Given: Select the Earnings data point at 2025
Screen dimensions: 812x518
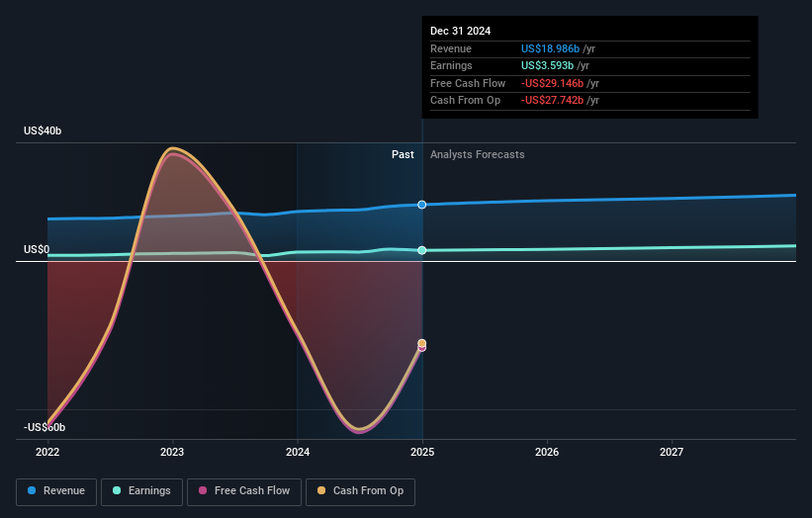Looking at the screenshot, I should pyautogui.click(x=422, y=250).
